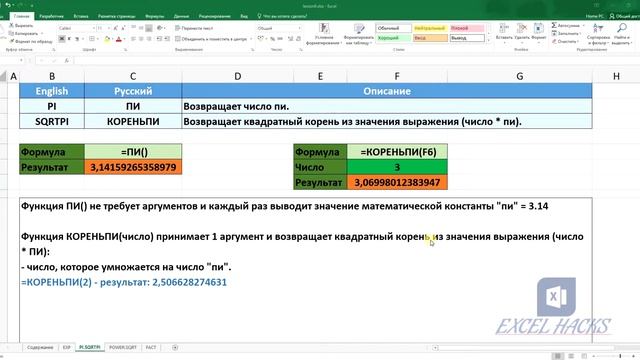Open the number format dropdown Общий
Viewport: 640px width, 360px height.
pos(279,28)
